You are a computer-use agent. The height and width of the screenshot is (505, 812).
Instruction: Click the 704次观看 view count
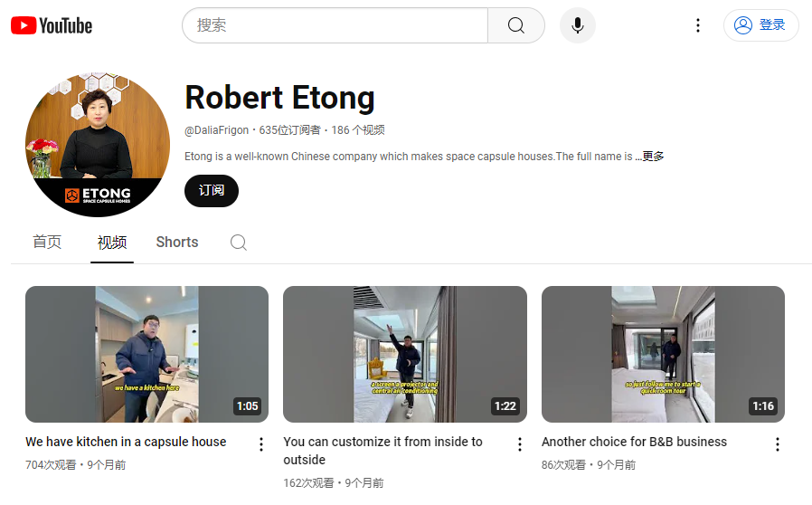(x=51, y=465)
